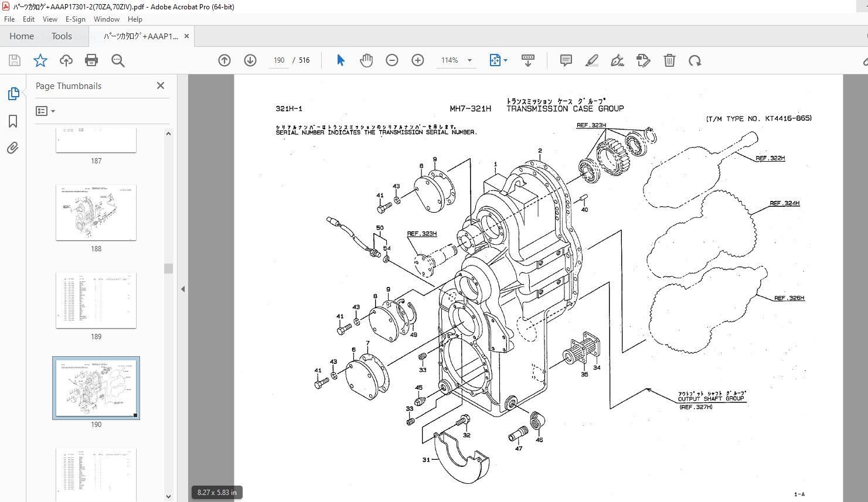Select page 188 thumbnail

96,213
